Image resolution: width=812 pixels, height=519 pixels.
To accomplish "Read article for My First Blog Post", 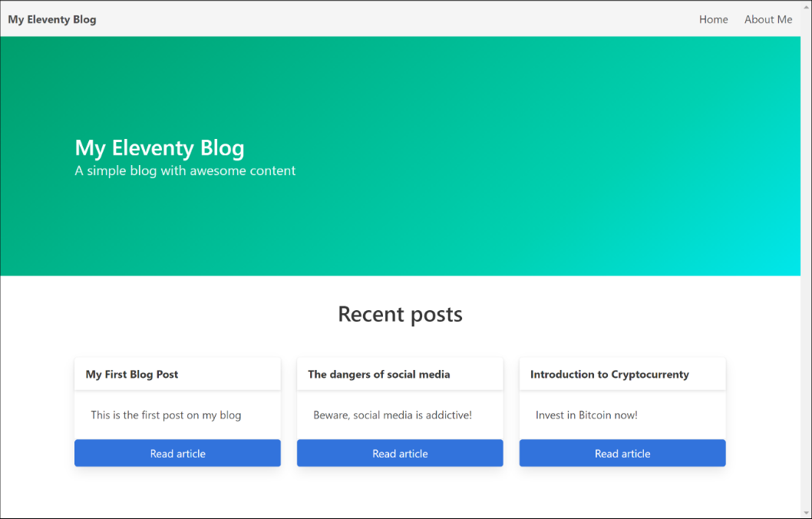I will (177, 453).
